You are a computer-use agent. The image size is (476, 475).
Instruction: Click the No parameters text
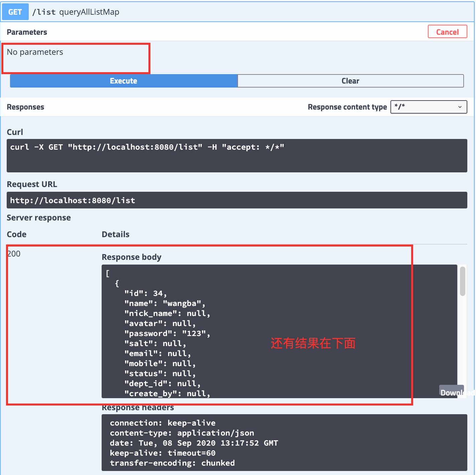pyautogui.click(x=35, y=52)
